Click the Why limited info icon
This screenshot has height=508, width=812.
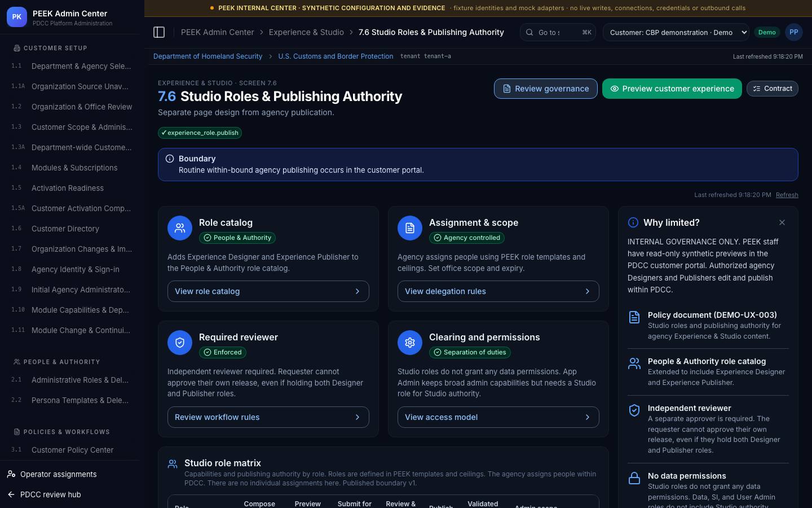click(633, 222)
